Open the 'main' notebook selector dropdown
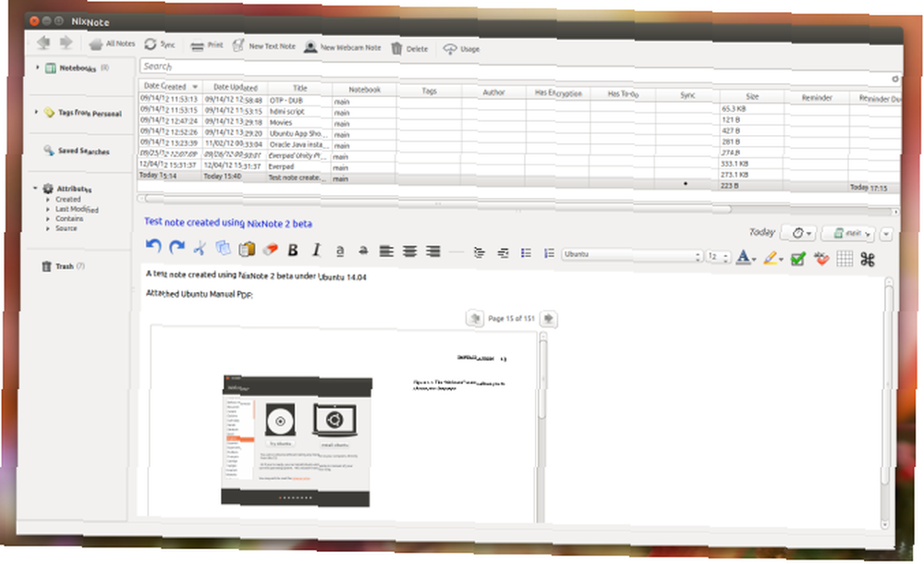The width and height of the screenshot is (924, 564). (848, 234)
